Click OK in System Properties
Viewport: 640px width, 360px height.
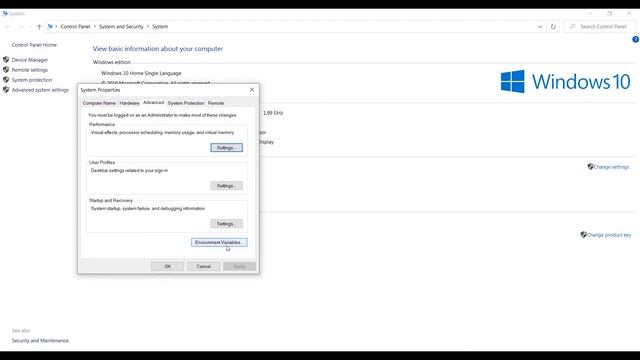[x=167, y=267]
